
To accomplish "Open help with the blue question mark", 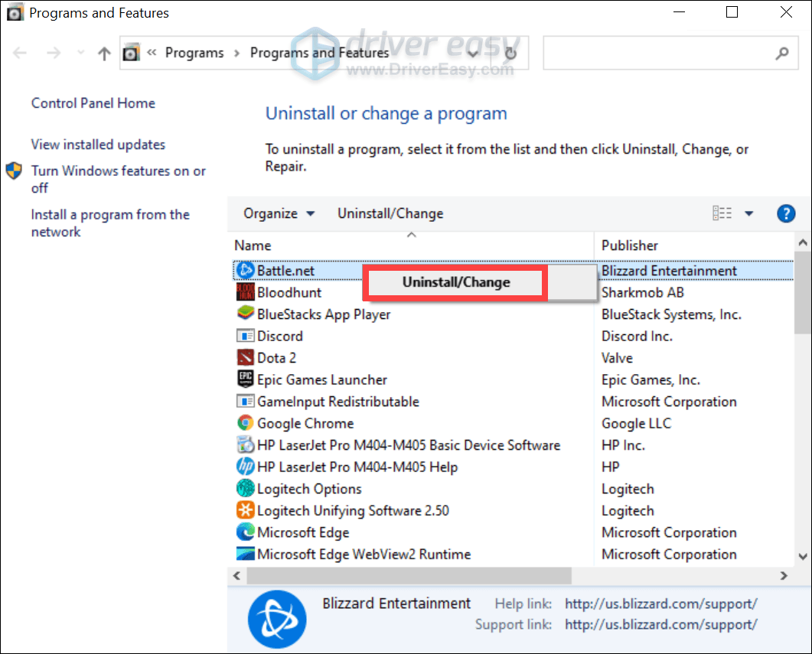I will click(786, 213).
